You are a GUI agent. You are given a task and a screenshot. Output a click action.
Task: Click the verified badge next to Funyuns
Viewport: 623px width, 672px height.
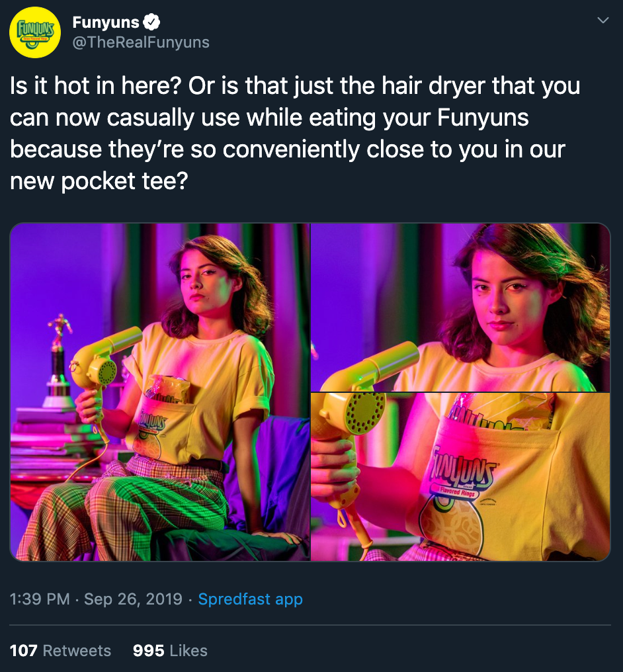click(x=151, y=22)
